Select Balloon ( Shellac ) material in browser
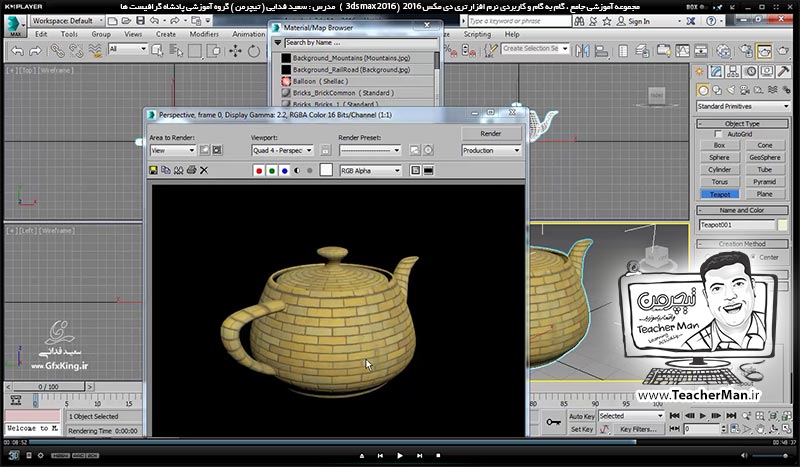Screen dimensions: 800x467 coord(357,81)
